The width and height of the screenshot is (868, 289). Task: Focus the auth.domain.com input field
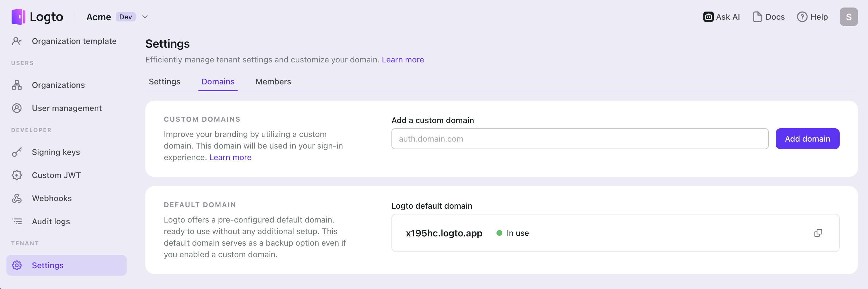pyautogui.click(x=580, y=139)
